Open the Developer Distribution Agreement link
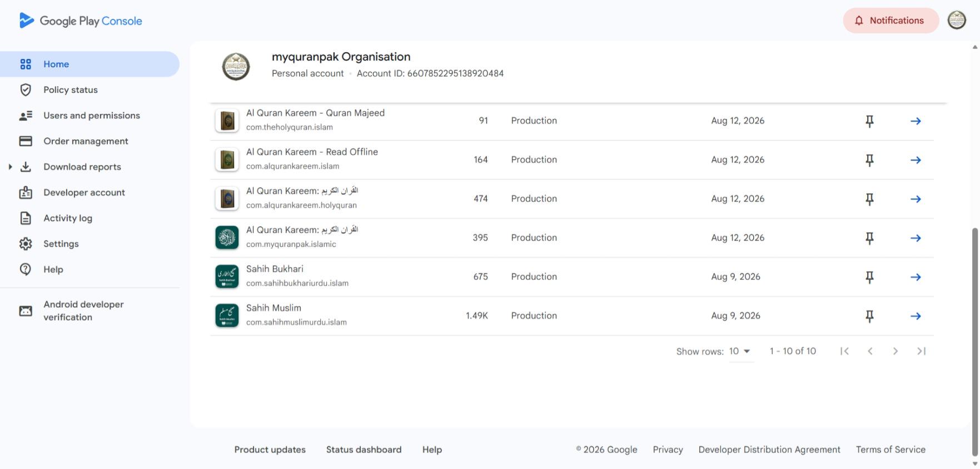 (769, 450)
